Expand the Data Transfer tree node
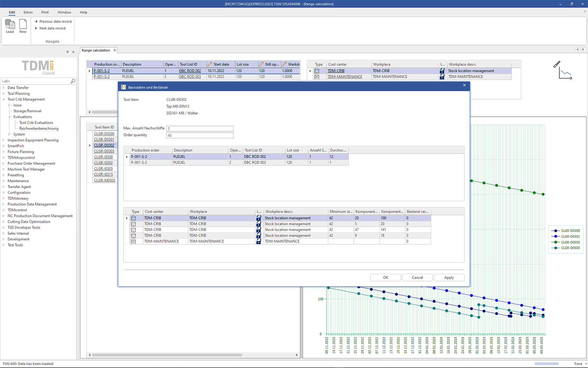Screen dimensions: 588x368 click(x=4, y=88)
